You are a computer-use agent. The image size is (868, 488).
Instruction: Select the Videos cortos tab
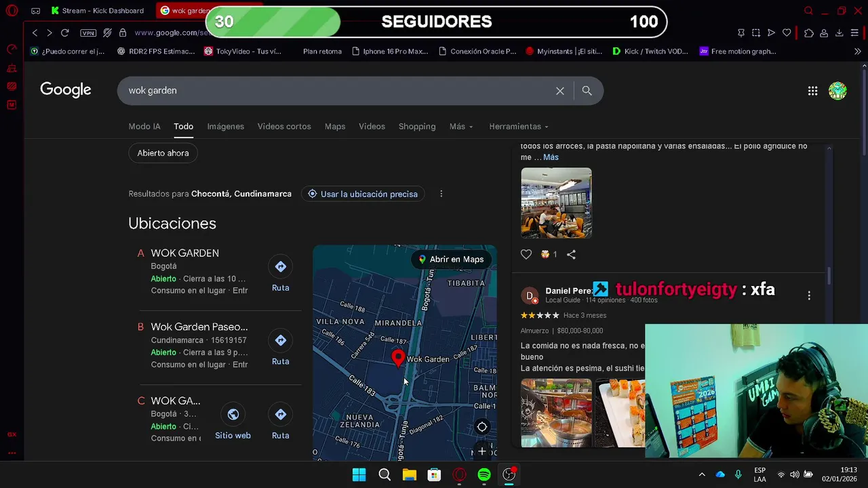click(284, 127)
